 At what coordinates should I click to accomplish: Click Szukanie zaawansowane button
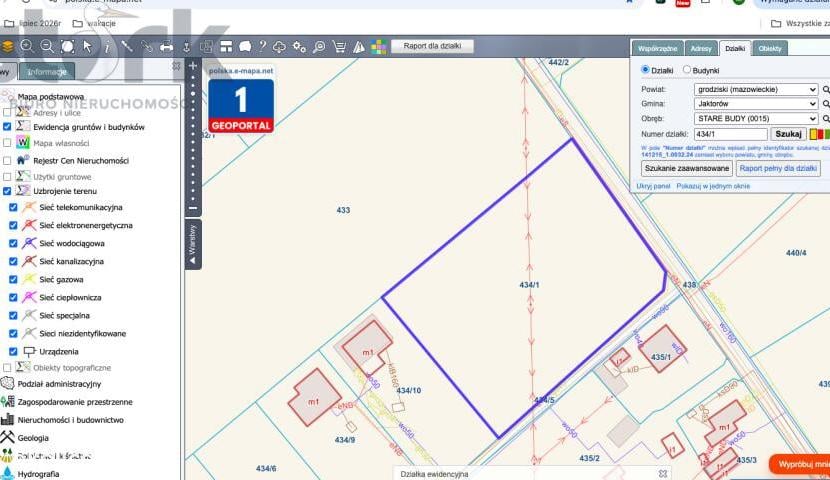687,168
